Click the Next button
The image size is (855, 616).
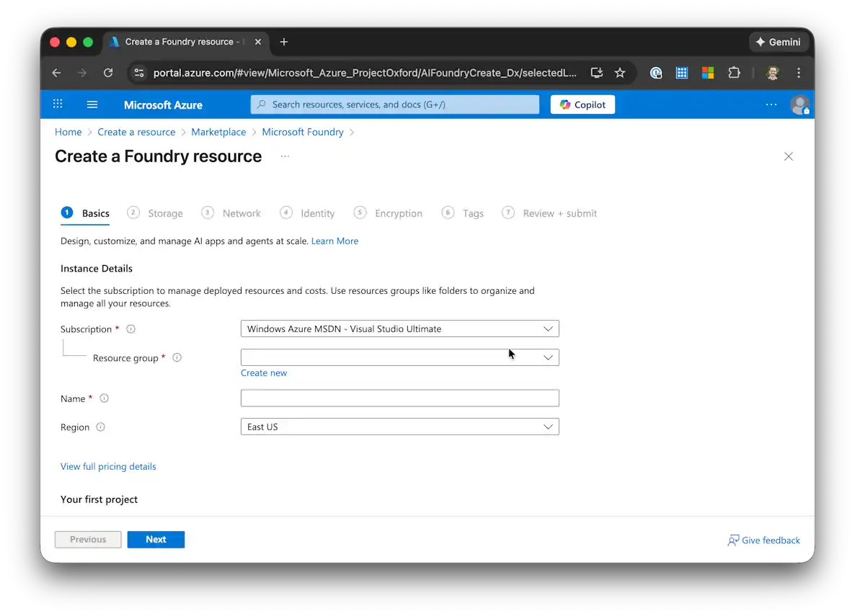[156, 540]
